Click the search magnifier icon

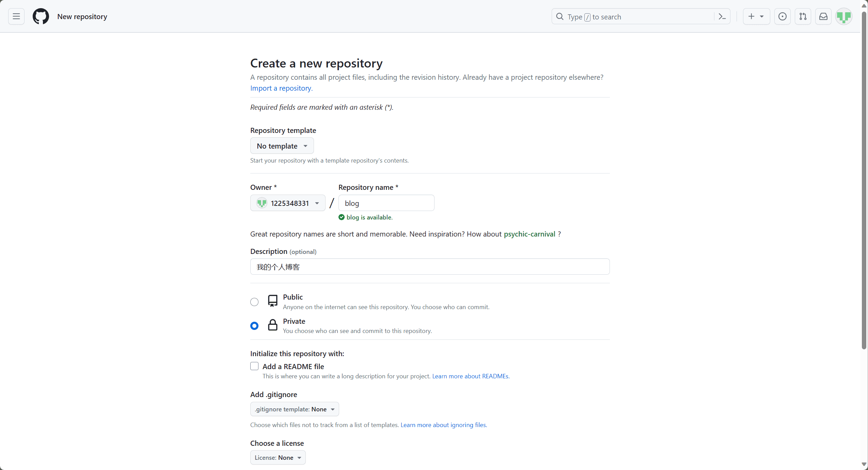[559, 16]
